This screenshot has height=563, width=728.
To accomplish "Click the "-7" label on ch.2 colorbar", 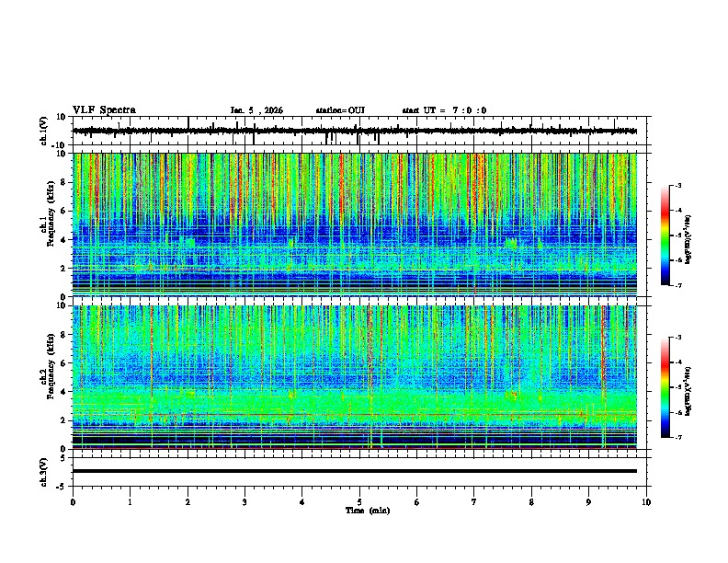I will (677, 438).
